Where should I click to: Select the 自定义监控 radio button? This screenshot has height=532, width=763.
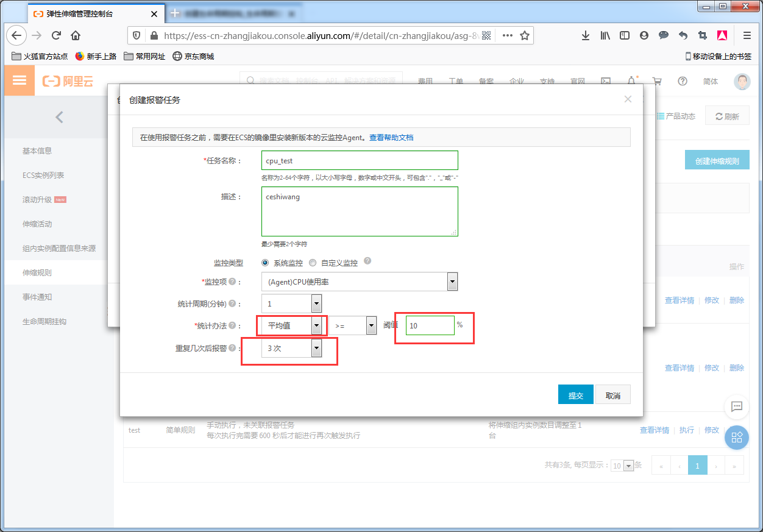click(313, 263)
